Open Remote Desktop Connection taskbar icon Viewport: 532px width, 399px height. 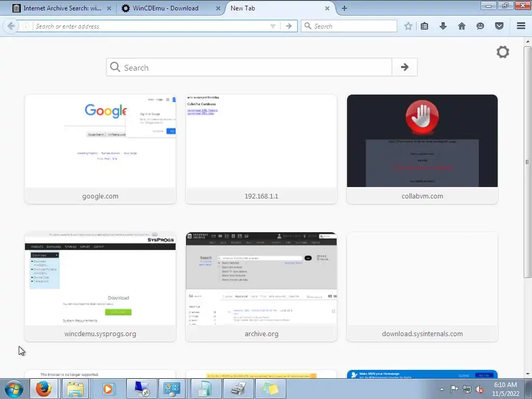pos(141,389)
